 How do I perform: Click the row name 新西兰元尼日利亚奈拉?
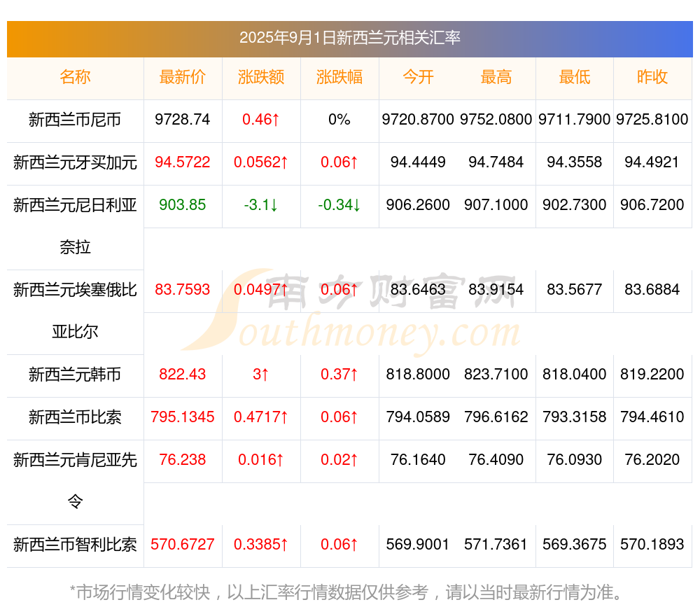pyautogui.click(x=75, y=226)
